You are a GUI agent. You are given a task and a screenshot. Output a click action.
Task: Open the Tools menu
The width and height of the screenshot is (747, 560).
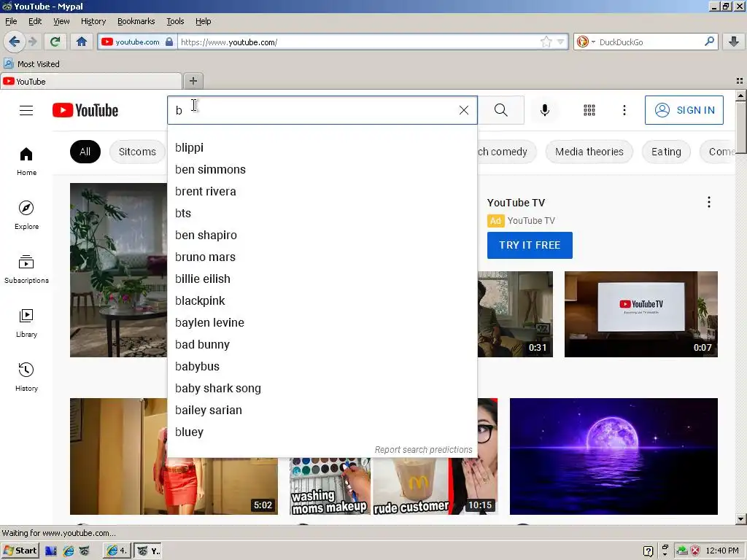click(175, 21)
